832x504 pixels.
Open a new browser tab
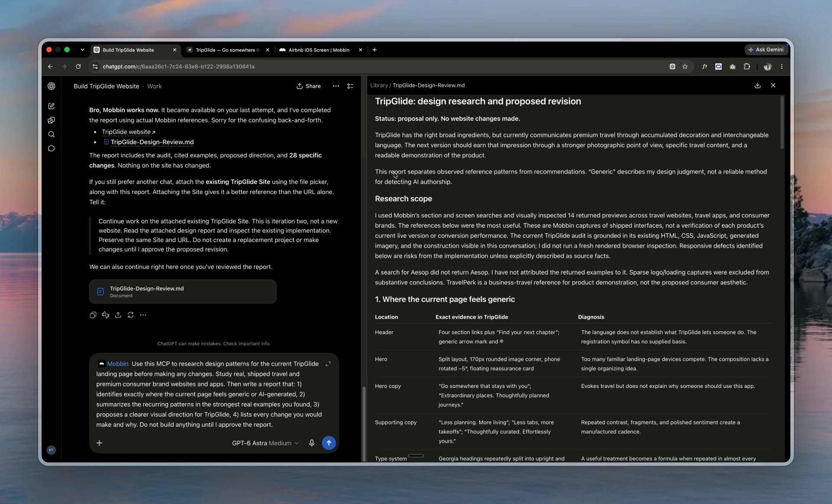pyautogui.click(x=374, y=50)
